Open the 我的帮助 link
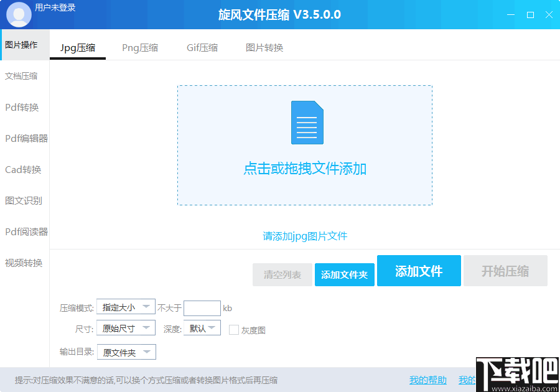Viewport: 560px width, 392px height. click(428, 380)
